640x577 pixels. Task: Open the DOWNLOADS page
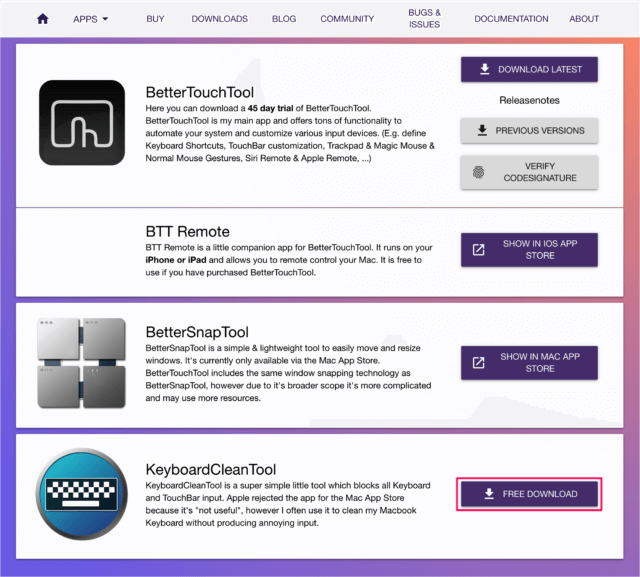coord(220,19)
